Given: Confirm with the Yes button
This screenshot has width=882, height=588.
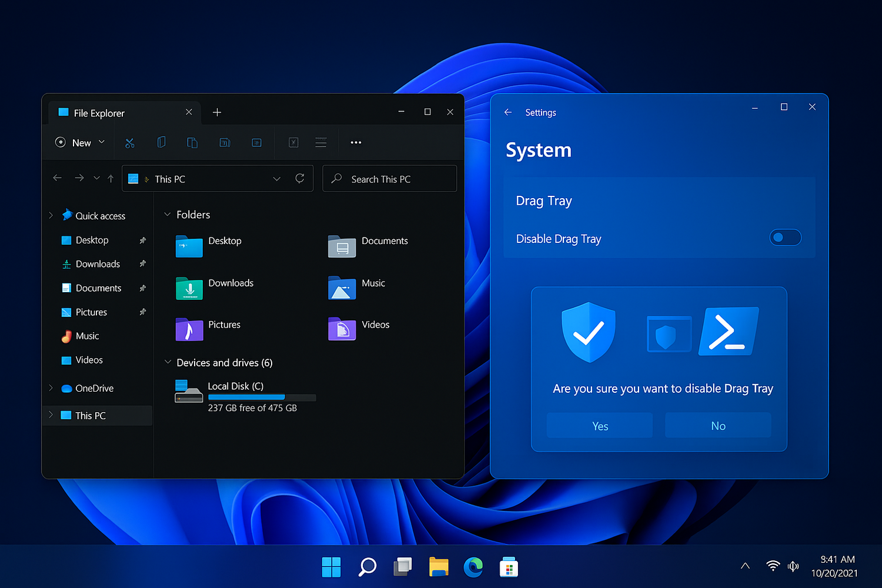Looking at the screenshot, I should pyautogui.click(x=599, y=425).
